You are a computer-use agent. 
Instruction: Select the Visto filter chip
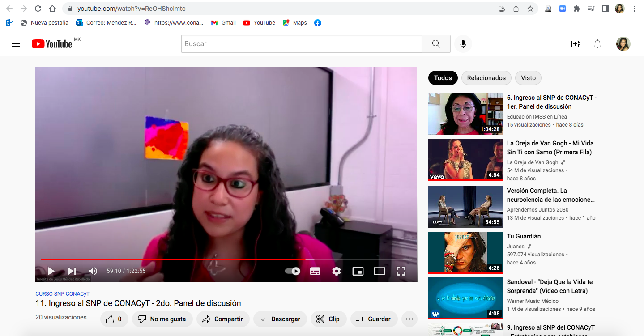pos(529,78)
